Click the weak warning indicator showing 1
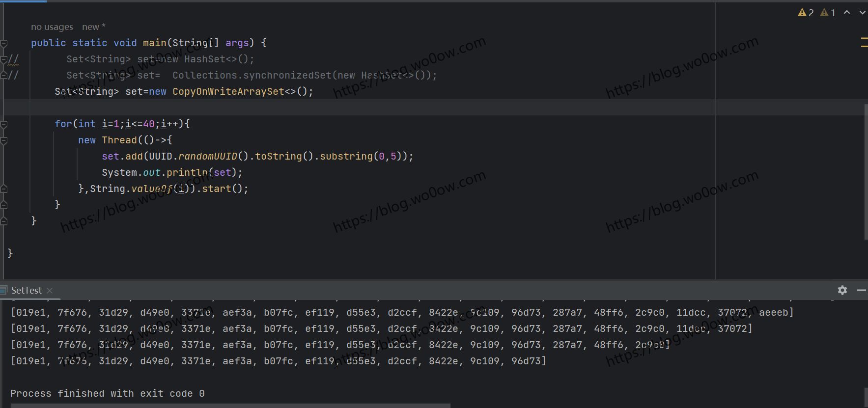The image size is (868, 408). click(x=828, y=13)
